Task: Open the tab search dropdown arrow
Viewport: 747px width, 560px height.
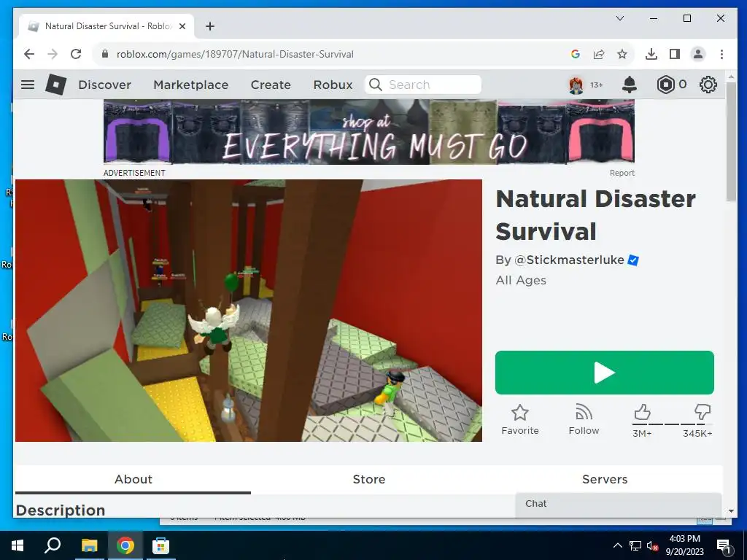Action: pos(620,18)
